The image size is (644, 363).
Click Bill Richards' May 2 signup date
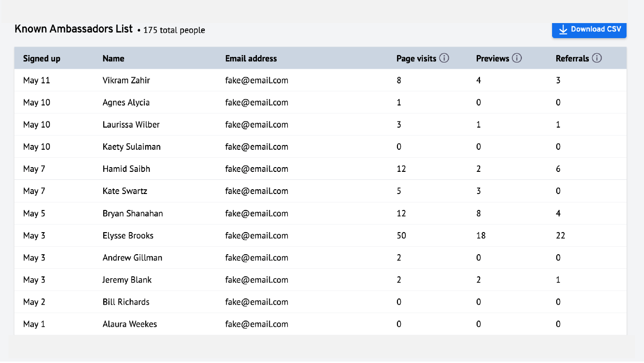click(34, 302)
